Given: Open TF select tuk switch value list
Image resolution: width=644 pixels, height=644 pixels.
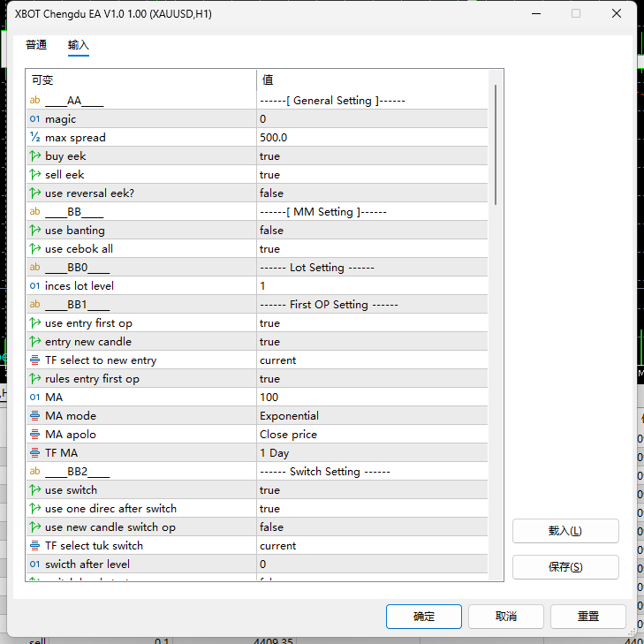Looking at the screenshot, I should (372, 546).
